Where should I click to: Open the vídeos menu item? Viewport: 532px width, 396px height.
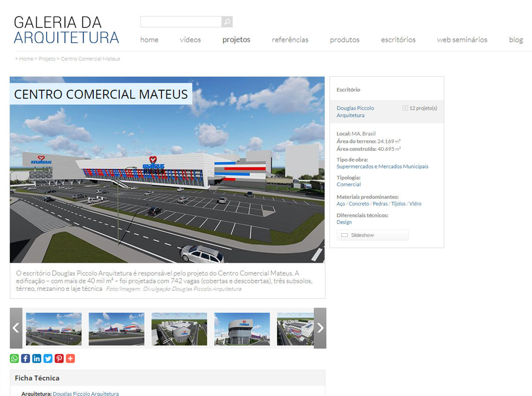(x=190, y=40)
